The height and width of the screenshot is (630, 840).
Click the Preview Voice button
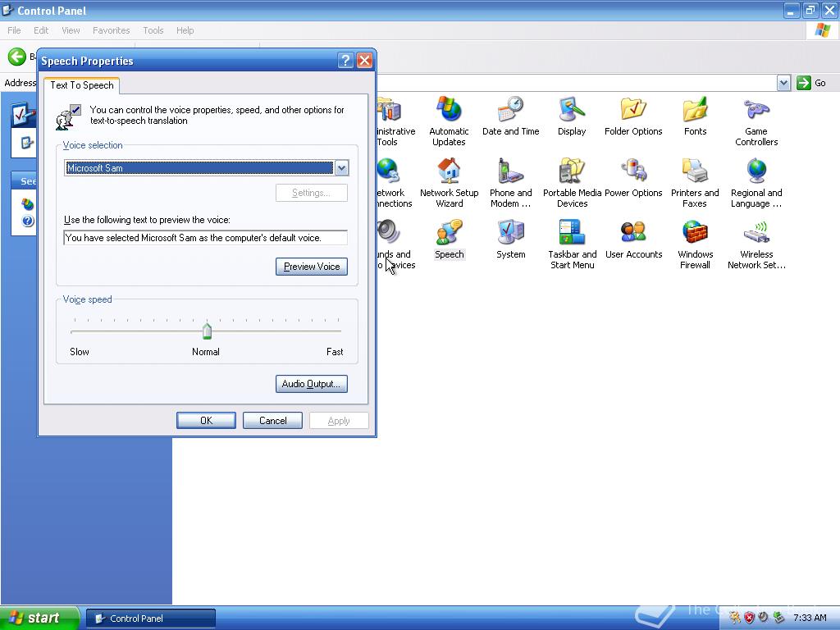point(312,267)
